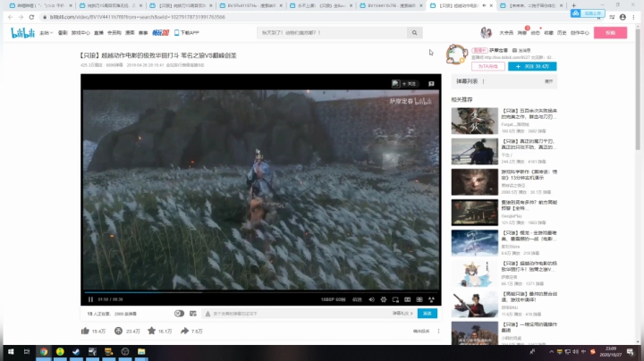The image size is (644, 361).
Task: Open the Windows notification center icon
Action: pyautogui.click(x=631, y=351)
